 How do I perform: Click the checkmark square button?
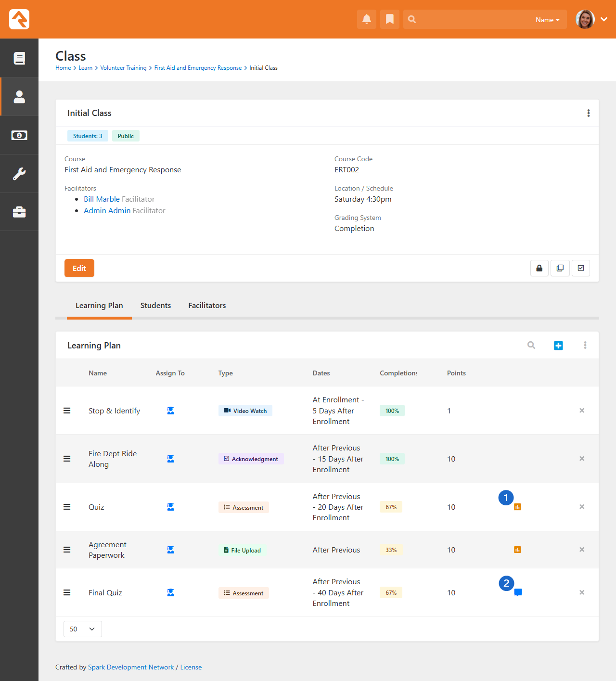[x=581, y=268]
